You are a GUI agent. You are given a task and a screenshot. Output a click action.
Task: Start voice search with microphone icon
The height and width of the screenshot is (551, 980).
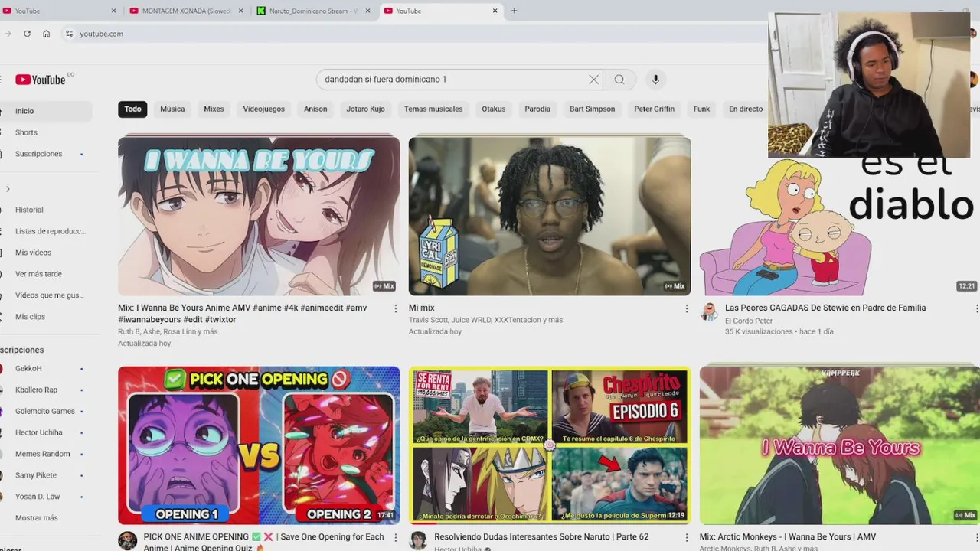click(x=655, y=80)
